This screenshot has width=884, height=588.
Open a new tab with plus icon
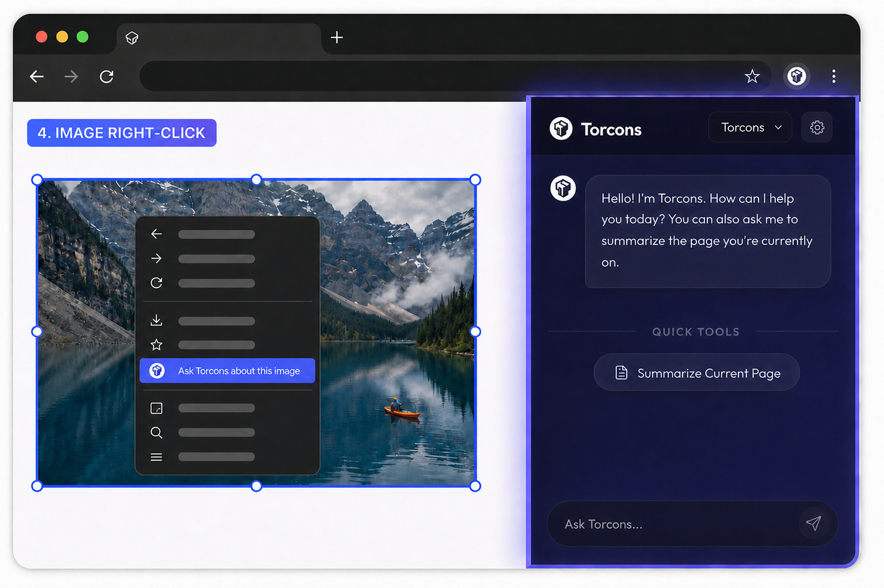coord(337,37)
